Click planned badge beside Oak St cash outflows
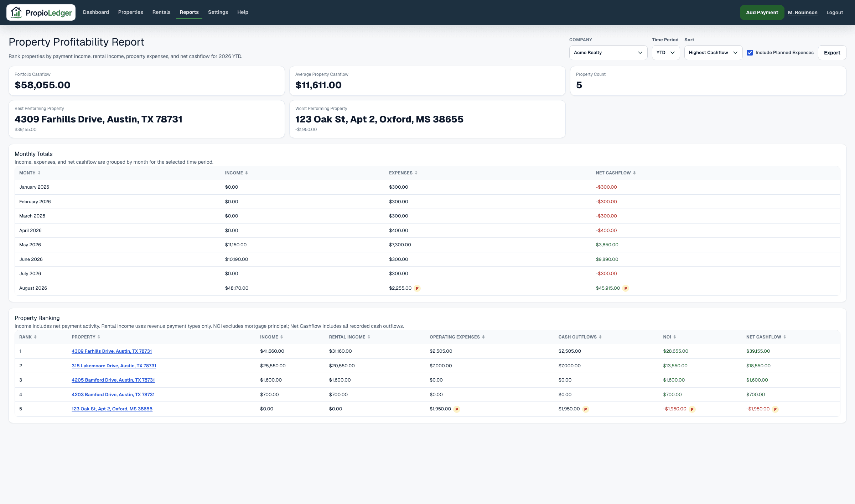Image resolution: width=855 pixels, height=504 pixels. (x=586, y=409)
